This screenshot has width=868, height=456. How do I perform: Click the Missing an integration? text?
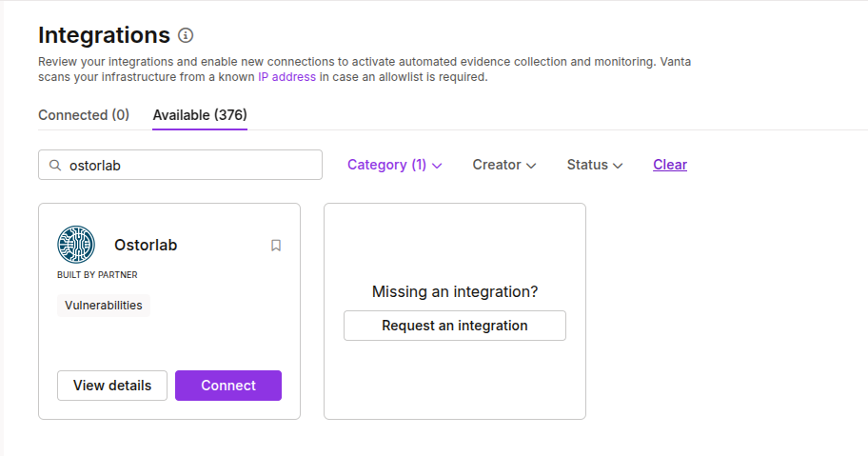tap(454, 291)
